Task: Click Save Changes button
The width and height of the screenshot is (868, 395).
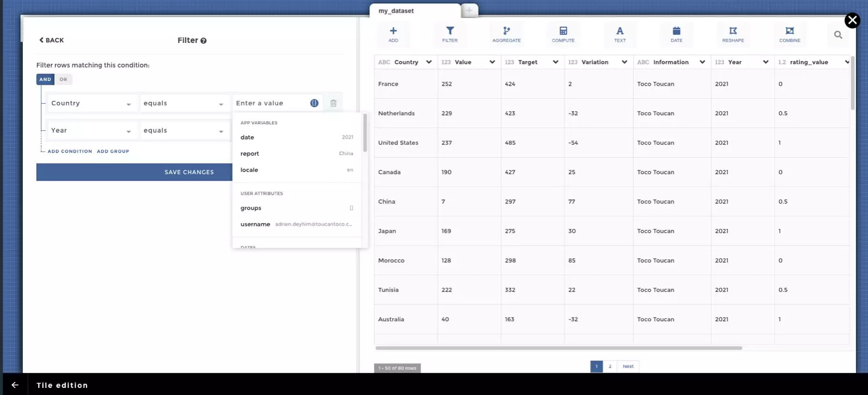Action: [134, 172]
